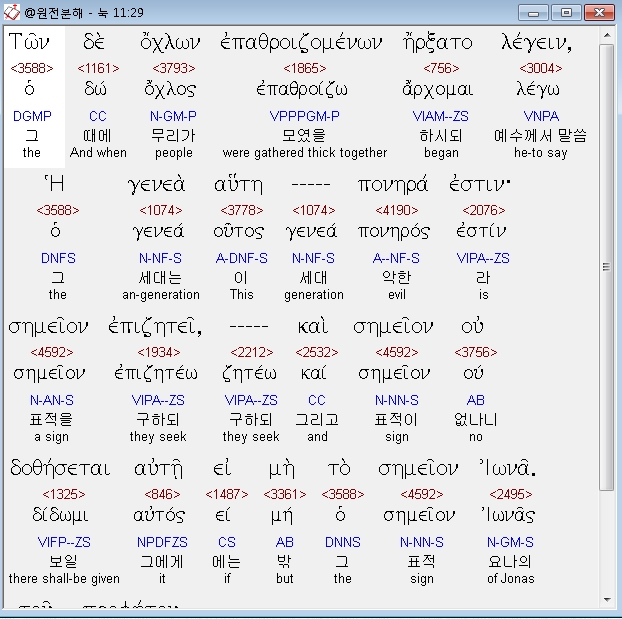The height and width of the screenshot is (619, 622).
Task: Click the Greek word ἐπιζητεῖ
Action: 155,327
